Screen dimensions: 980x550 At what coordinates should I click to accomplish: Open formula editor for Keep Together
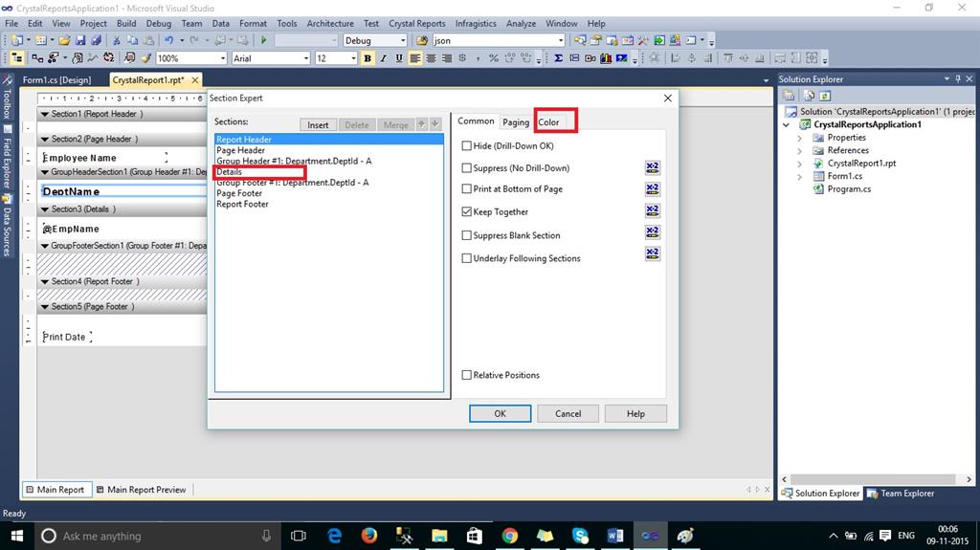652,210
